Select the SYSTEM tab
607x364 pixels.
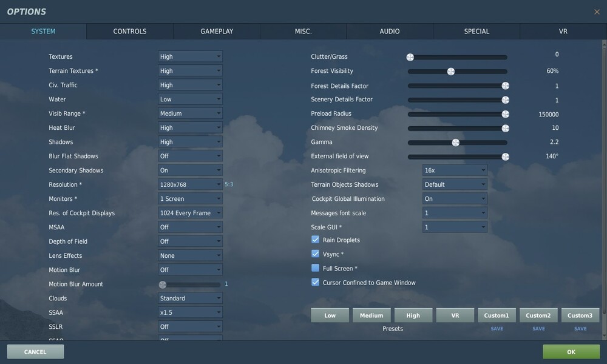(x=43, y=32)
